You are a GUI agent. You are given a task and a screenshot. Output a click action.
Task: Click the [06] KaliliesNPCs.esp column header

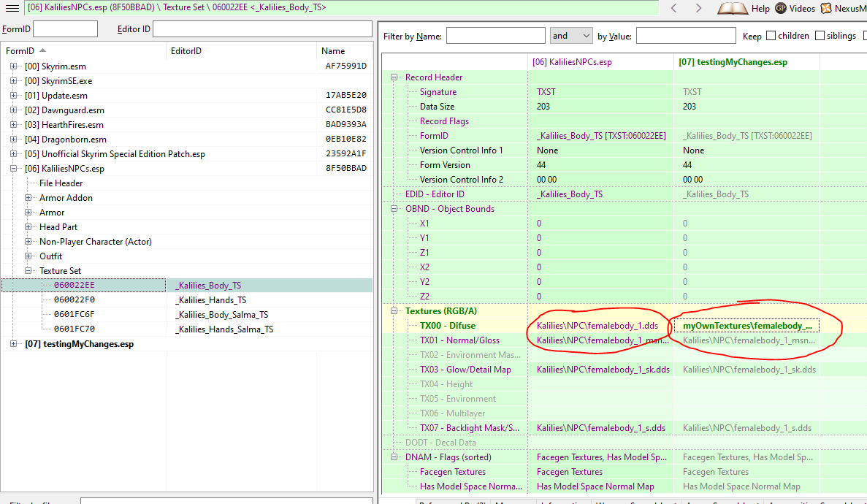pos(600,62)
